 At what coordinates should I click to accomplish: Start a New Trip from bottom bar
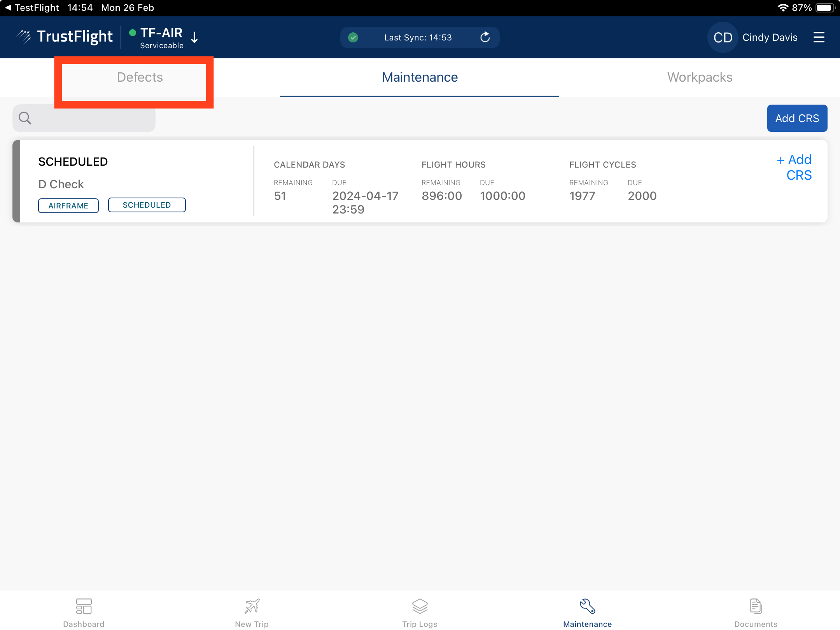point(252,612)
